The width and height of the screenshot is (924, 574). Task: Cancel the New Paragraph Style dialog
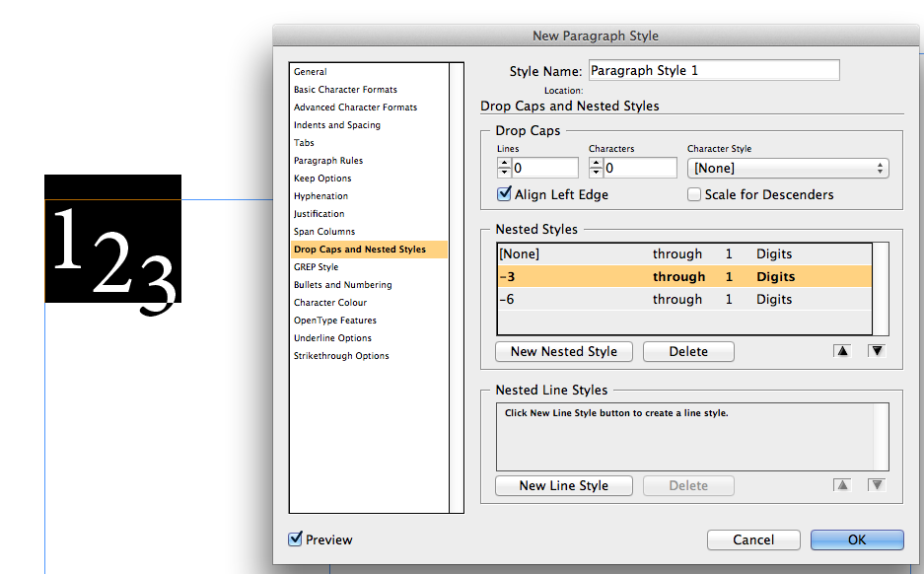tap(753, 539)
